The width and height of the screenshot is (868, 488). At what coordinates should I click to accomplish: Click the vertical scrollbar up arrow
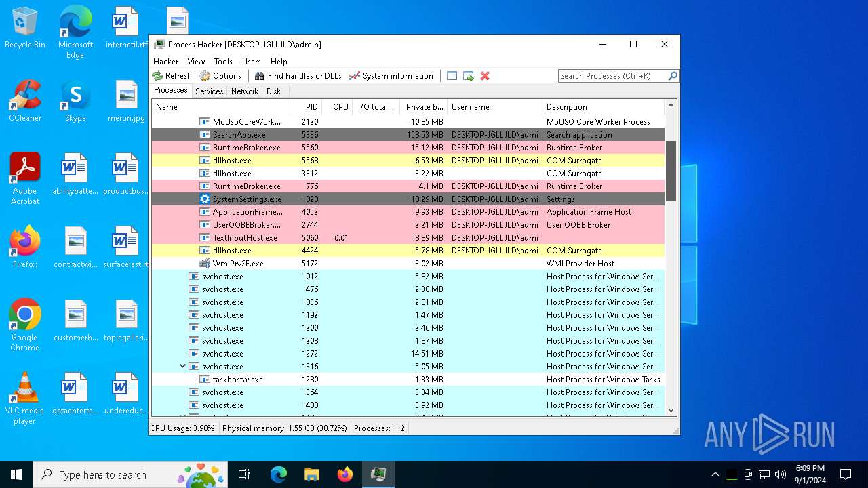[671, 106]
